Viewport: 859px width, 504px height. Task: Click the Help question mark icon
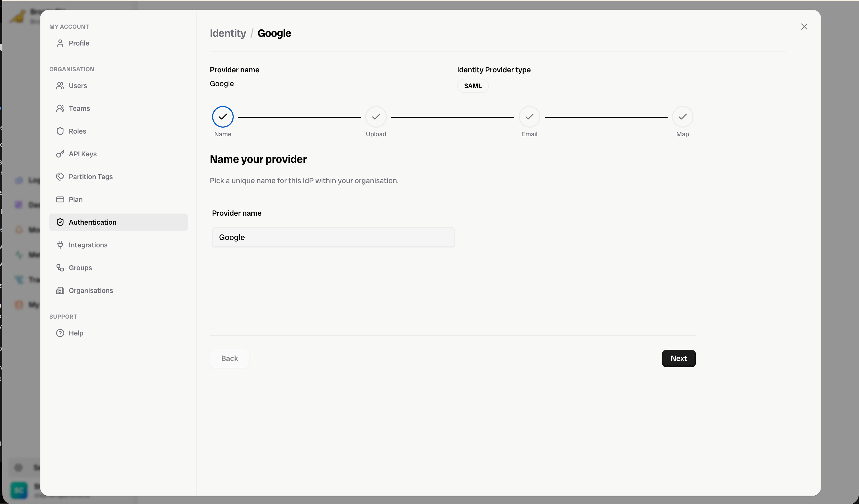[60, 333]
